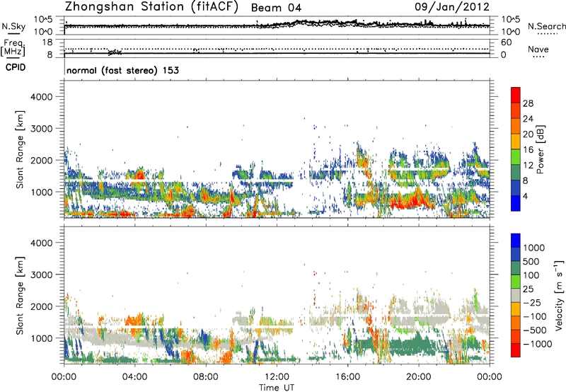Click the 'N.Search' legend label

(x=546, y=26)
